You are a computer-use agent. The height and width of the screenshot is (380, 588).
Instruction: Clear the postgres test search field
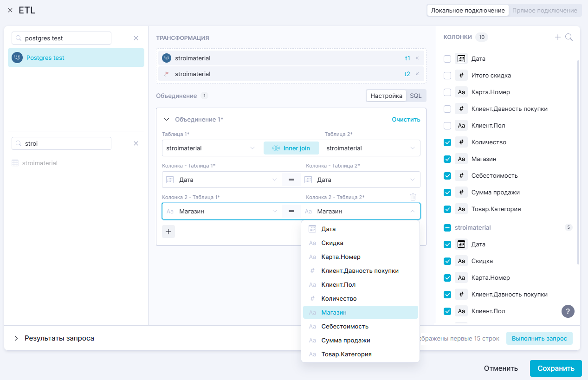click(136, 39)
